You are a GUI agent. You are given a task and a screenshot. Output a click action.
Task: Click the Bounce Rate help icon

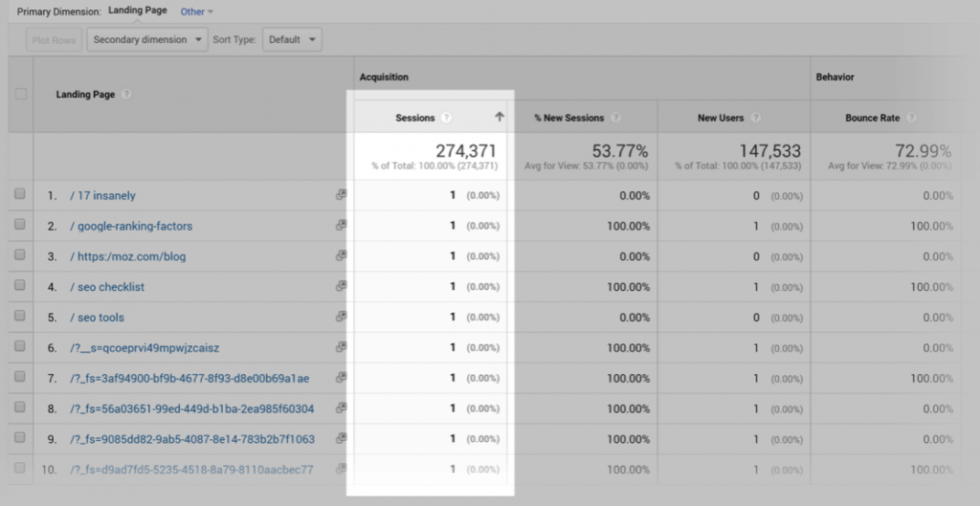pos(911,118)
